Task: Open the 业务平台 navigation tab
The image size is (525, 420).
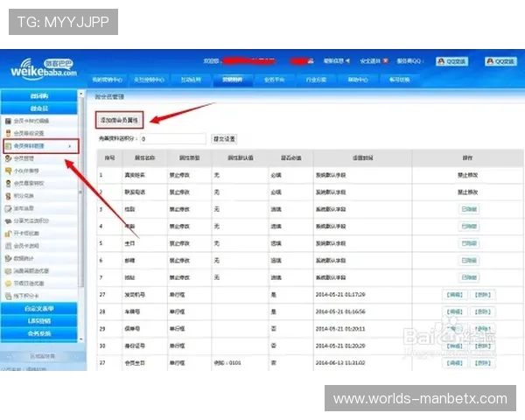Action: [274, 80]
